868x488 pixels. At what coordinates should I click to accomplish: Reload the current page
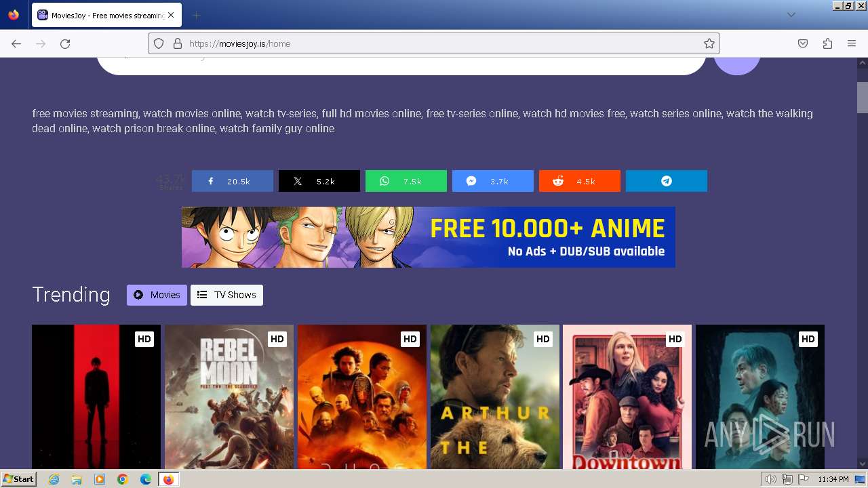[x=65, y=43]
